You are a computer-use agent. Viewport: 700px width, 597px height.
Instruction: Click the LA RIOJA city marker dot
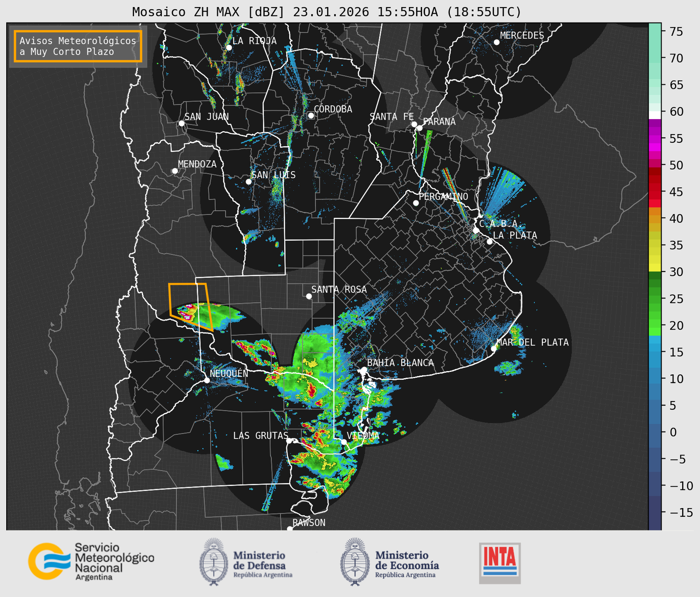[x=229, y=48]
